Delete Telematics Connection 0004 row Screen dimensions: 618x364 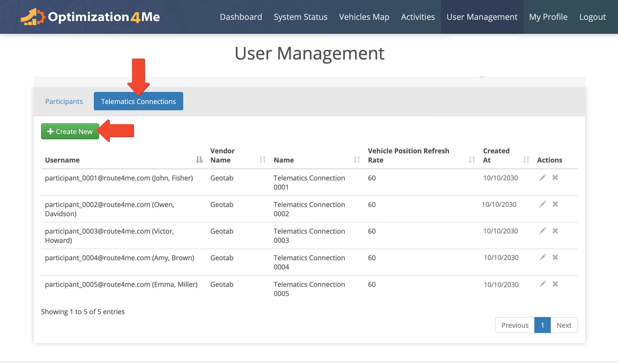point(555,257)
